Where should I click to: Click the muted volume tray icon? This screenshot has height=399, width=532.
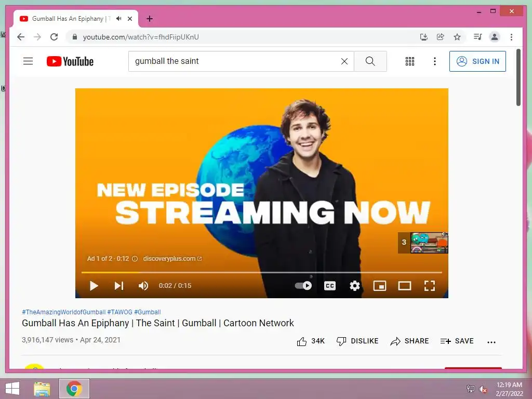click(x=483, y=389)
